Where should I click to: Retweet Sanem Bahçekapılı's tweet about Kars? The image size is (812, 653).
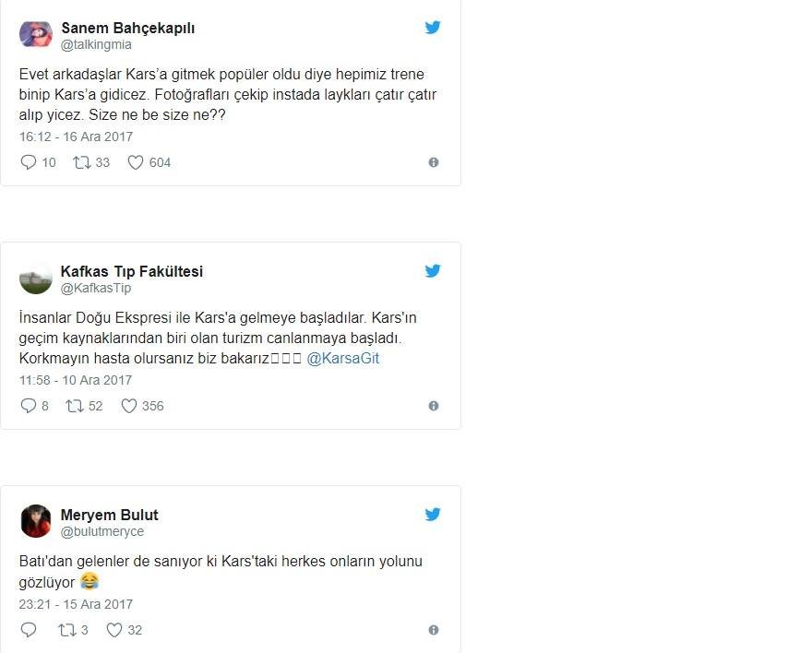click(x=81, y=162)
